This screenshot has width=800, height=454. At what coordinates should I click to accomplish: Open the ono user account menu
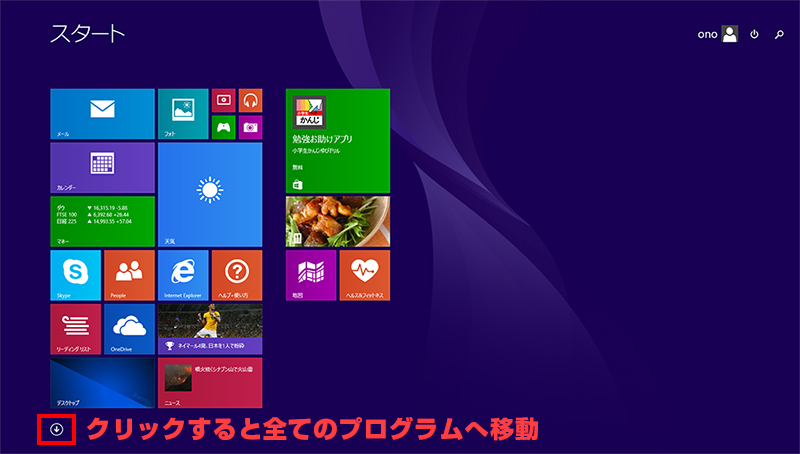click(x=717, y=34)
